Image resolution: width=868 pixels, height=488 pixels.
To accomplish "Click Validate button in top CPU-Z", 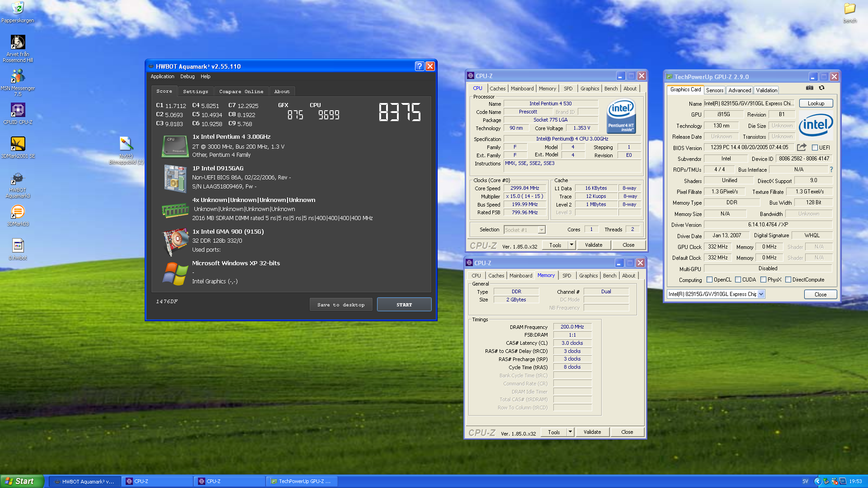I will pos(594,245).
